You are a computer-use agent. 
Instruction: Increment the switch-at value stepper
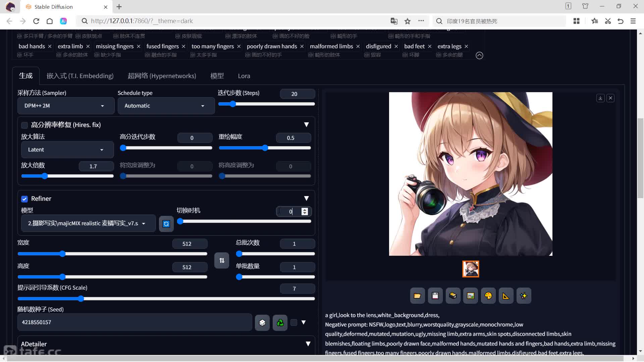click(x=305, y=209)
